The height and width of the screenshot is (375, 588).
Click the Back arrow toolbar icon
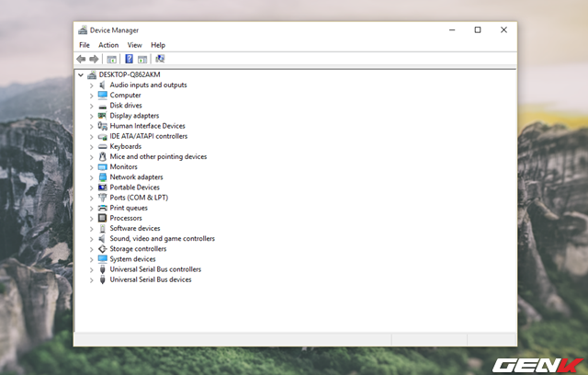coord(82,59)
